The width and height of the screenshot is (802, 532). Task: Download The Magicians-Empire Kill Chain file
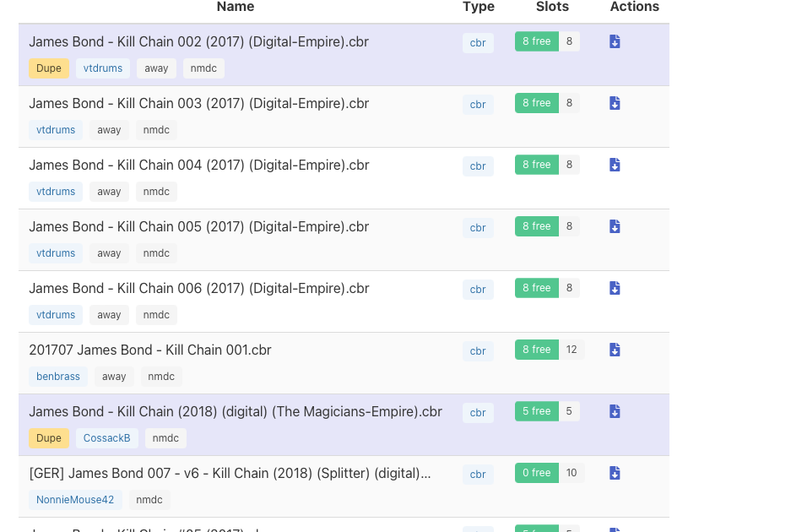tap(615, 411)
